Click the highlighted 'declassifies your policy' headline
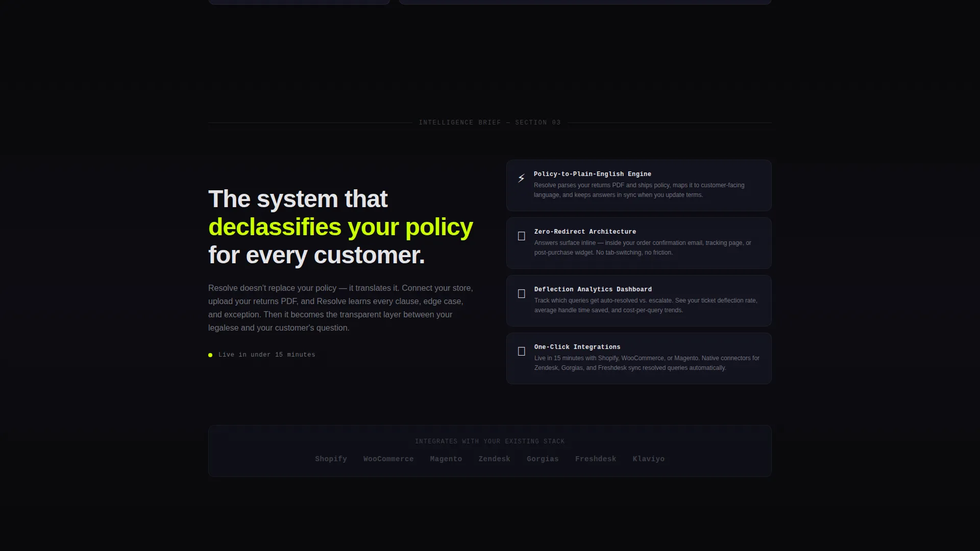 [x=340, y=227]
